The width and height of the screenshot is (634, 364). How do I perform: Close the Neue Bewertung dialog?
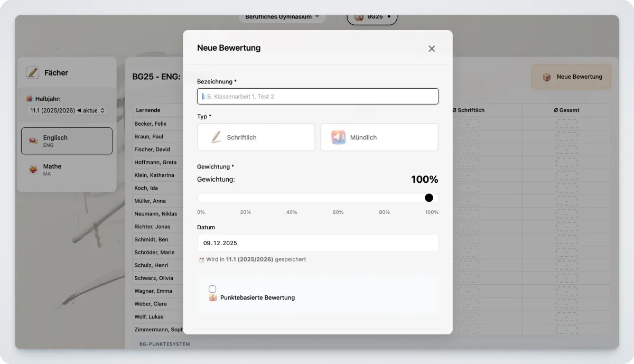coord(432,49)
